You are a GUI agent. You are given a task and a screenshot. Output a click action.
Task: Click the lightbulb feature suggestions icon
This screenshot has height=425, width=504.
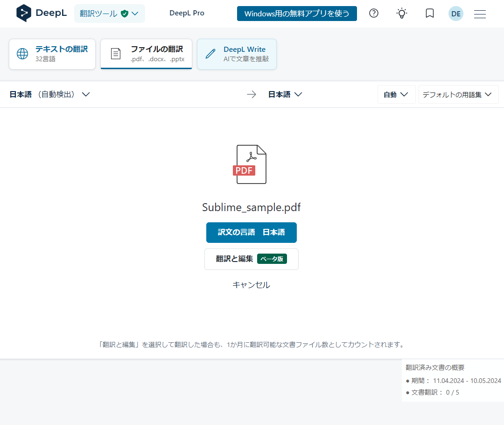pos(401,14)
